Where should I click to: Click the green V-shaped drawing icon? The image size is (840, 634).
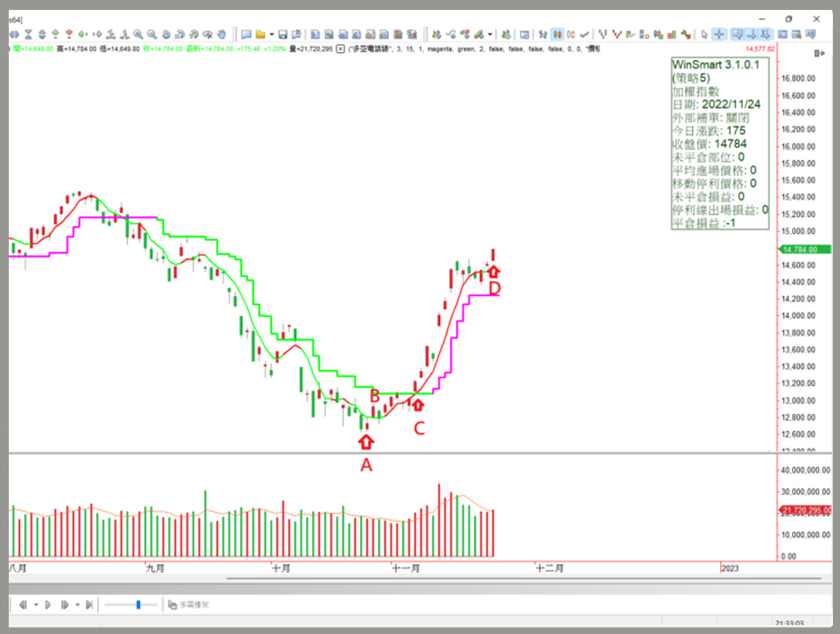point(603,35)
